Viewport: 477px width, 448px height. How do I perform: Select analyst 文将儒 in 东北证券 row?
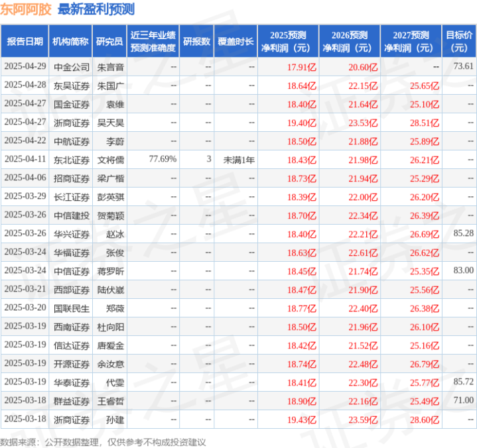(110, 160)
